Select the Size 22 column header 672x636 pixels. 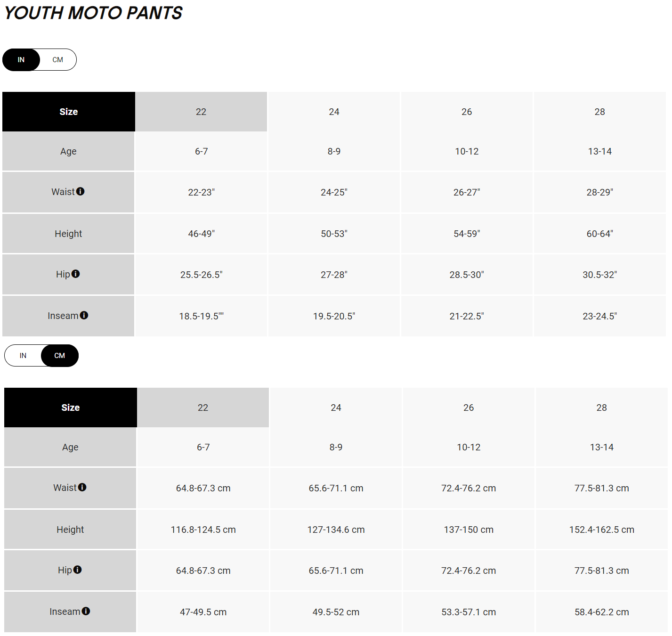click(201, 112)
